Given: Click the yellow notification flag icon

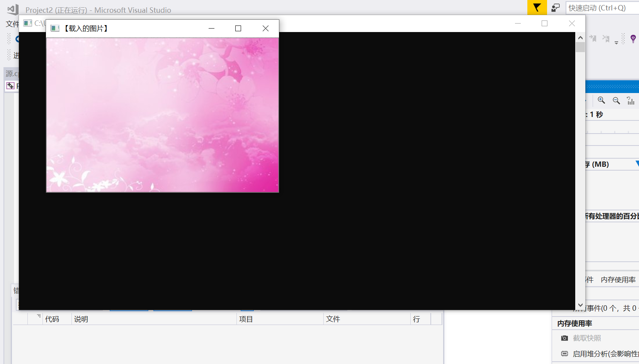Looking at the screenshot, I should point(537,7).
